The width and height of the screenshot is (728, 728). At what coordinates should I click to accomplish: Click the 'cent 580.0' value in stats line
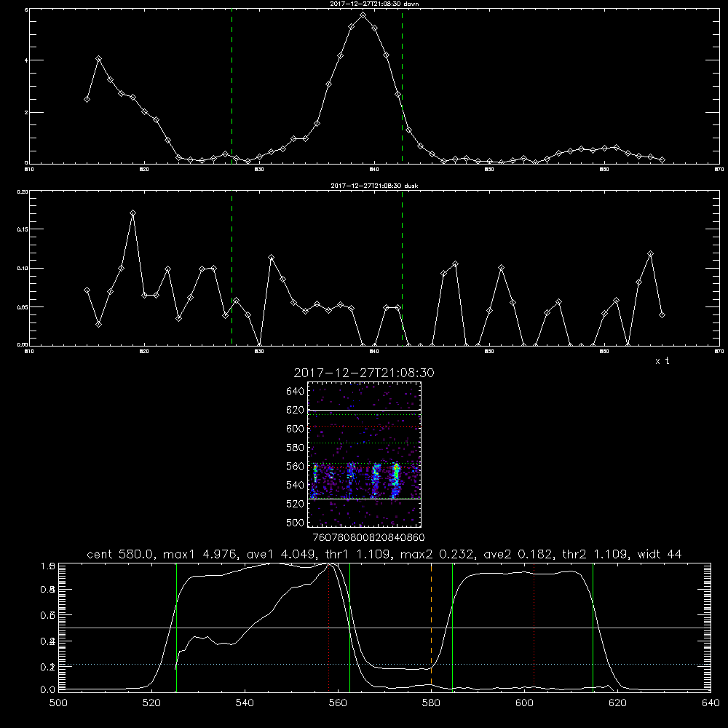121,554
